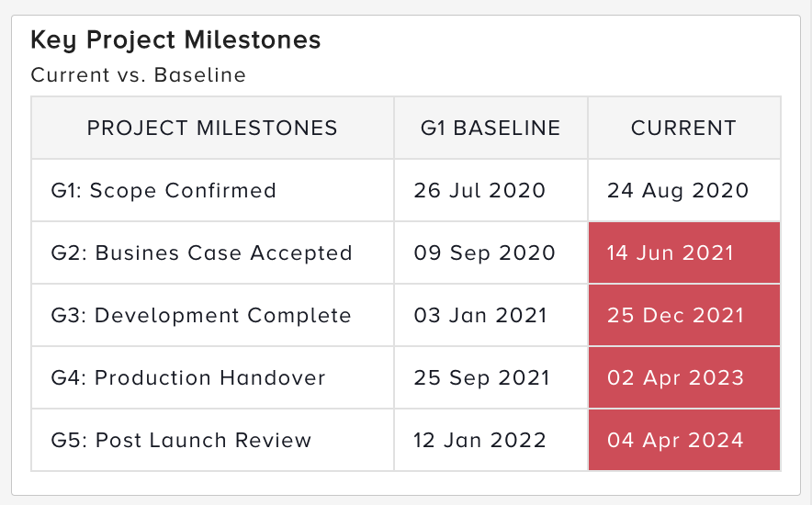Screen dimensions: 812x505
Task: Click the G4: Production Handover milestone
Action: (x=188, y=377)
